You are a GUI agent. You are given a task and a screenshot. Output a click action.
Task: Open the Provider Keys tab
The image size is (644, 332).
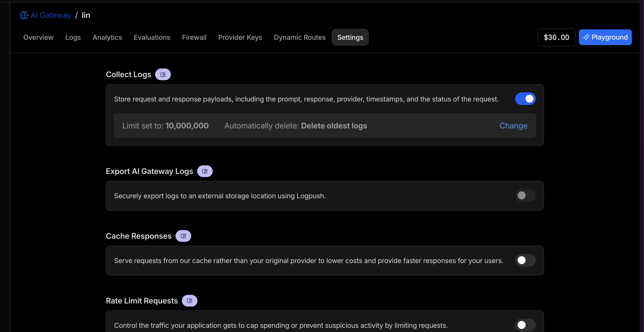tap(240, 37)
